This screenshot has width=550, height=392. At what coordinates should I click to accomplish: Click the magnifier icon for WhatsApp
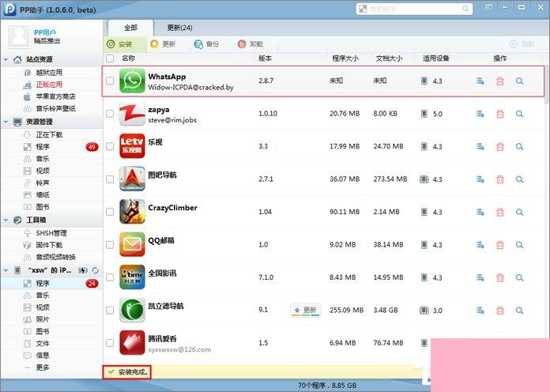pyautogui.click(x=519, y=81)
